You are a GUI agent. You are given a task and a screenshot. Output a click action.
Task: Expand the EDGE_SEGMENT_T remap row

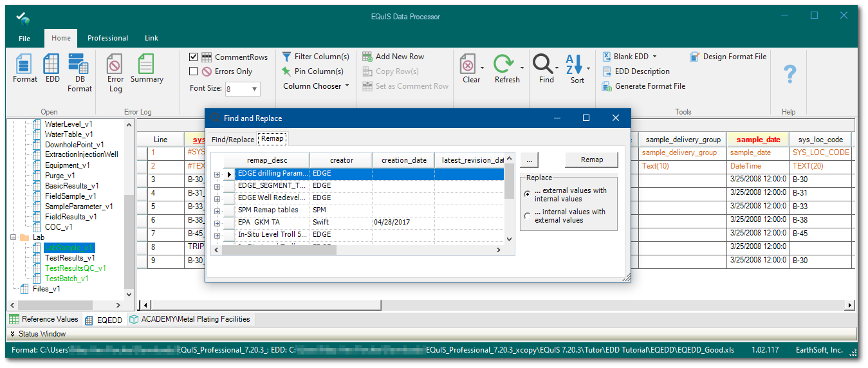coord(217,186)
